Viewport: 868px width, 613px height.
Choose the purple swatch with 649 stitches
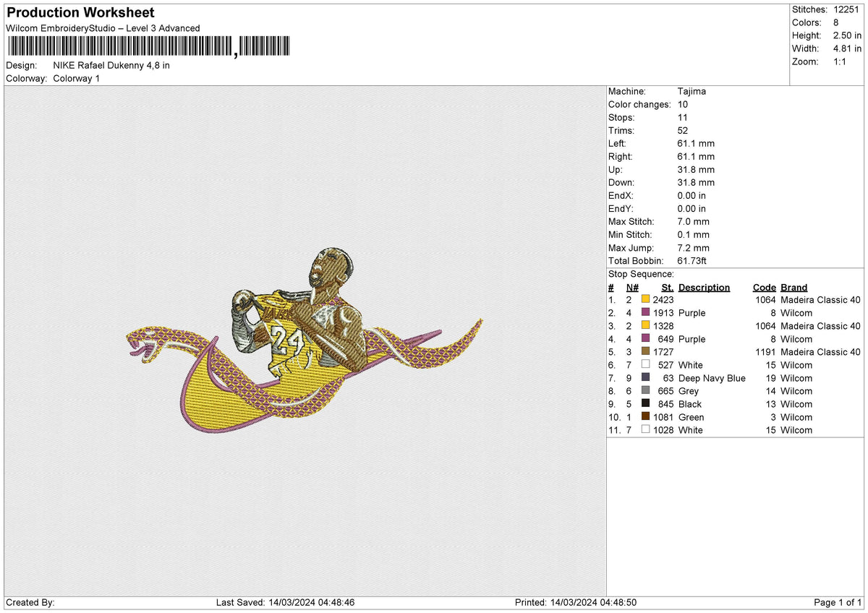pyautogui.click(x=645, y=338)
